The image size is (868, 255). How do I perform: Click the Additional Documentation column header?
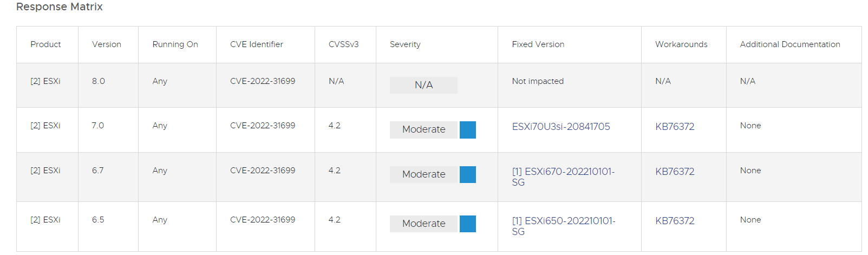[x=790, y=44]
